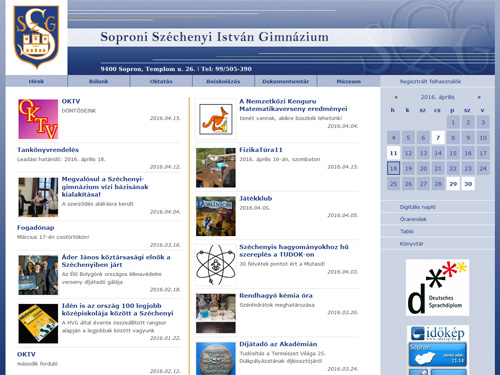Select April 30 in the calendar
Viewport: 500px width, 375px height.
[x=468, y=184]
